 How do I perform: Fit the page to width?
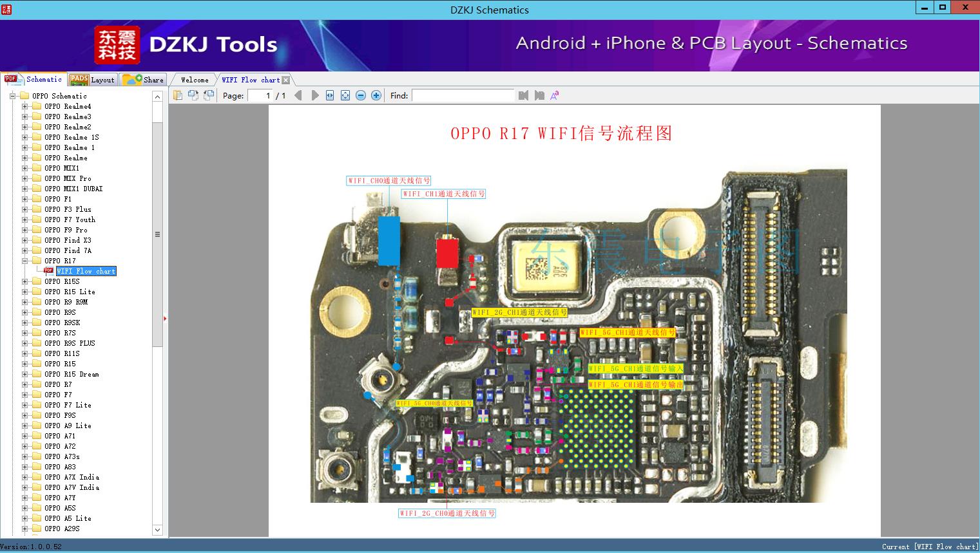tap(330, 95)
